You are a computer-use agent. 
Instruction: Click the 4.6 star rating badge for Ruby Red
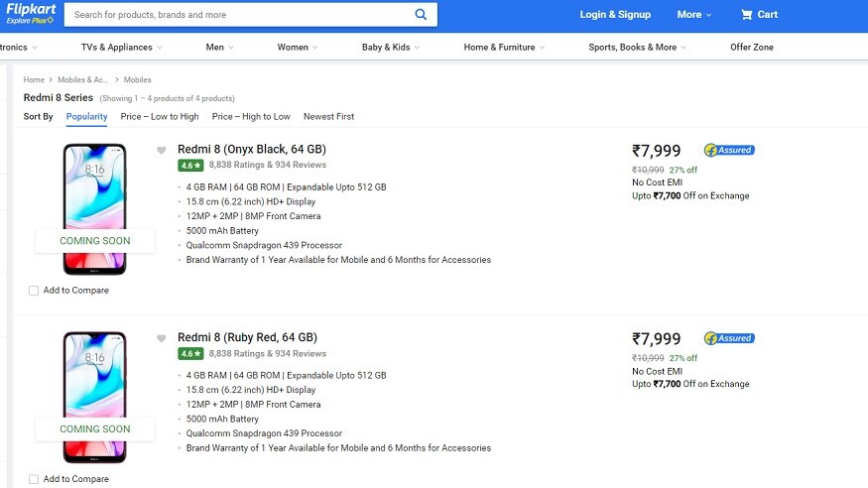coord(190,353)
